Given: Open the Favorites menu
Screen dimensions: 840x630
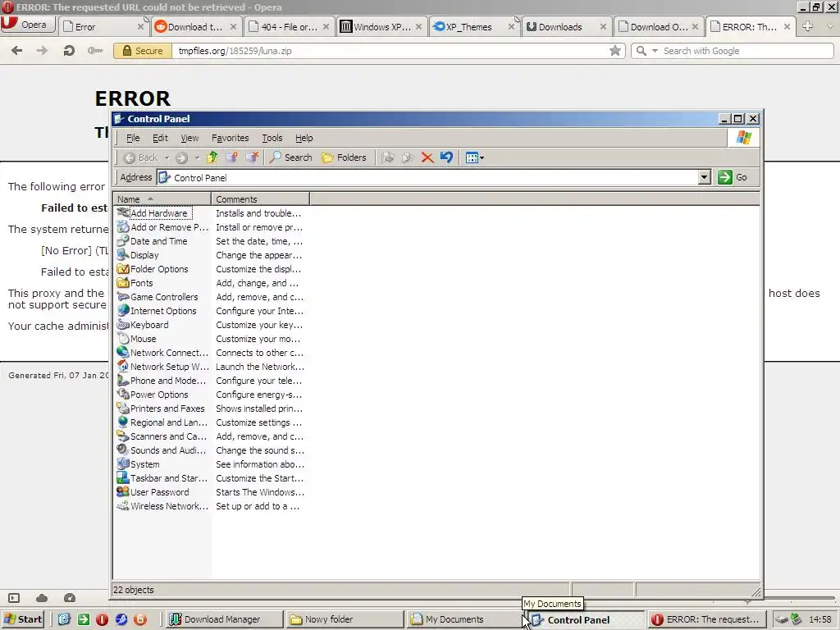Looking at the screenshot, I should [x=231, y=138].
